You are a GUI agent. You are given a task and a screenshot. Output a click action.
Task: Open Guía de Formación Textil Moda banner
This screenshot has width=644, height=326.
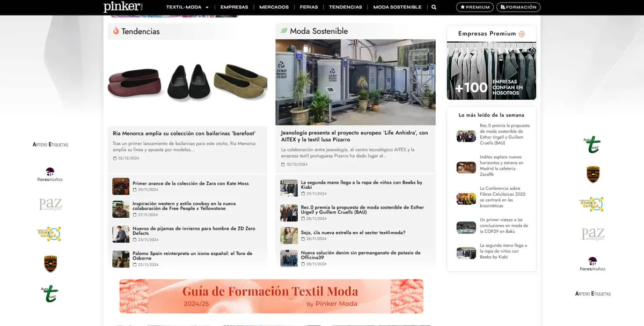[271, 296]
